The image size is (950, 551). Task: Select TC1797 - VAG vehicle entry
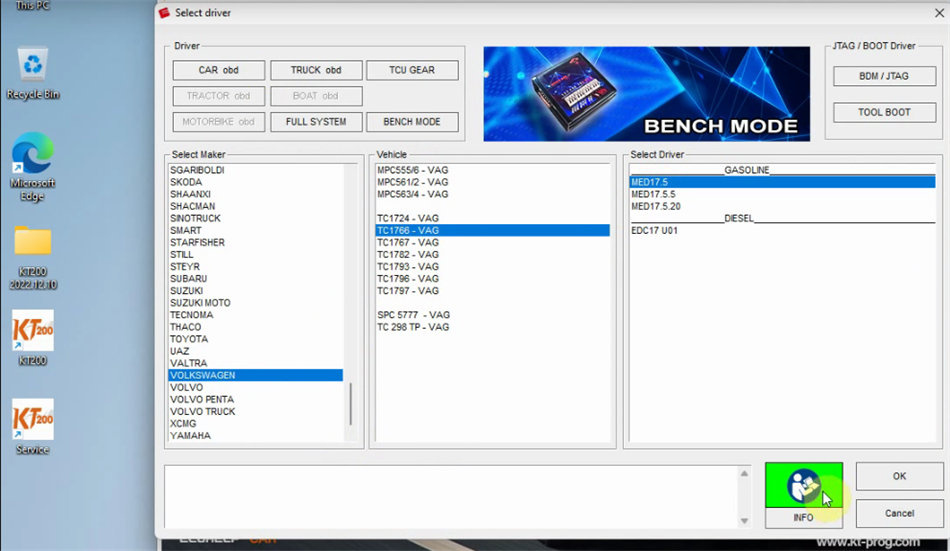(408, 291)
